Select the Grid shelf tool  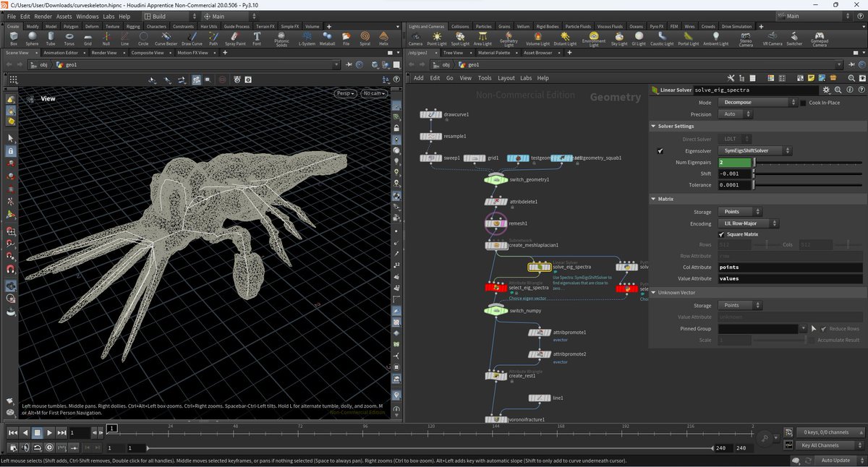pyautogui.click(x=88, y=38)
